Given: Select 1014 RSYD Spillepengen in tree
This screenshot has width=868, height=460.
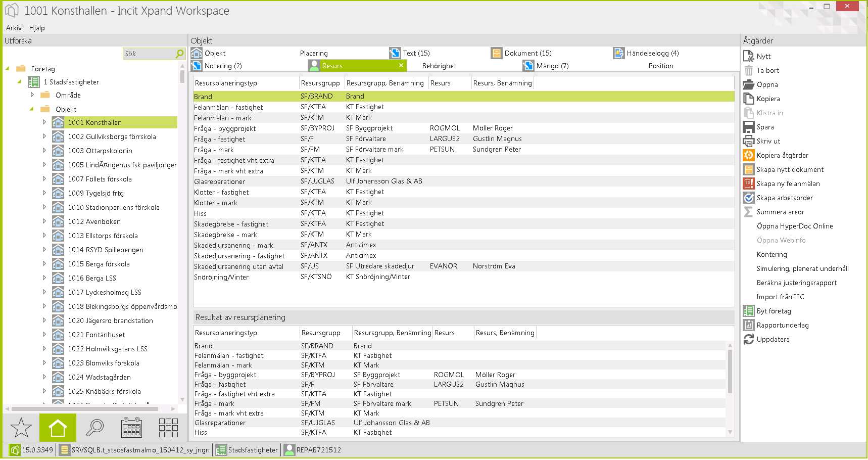Looking at the screenshot, I should [x=106, y=250].
